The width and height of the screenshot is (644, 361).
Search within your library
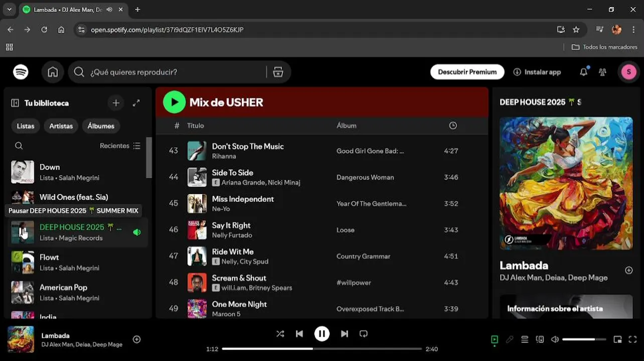click(19, 146)
